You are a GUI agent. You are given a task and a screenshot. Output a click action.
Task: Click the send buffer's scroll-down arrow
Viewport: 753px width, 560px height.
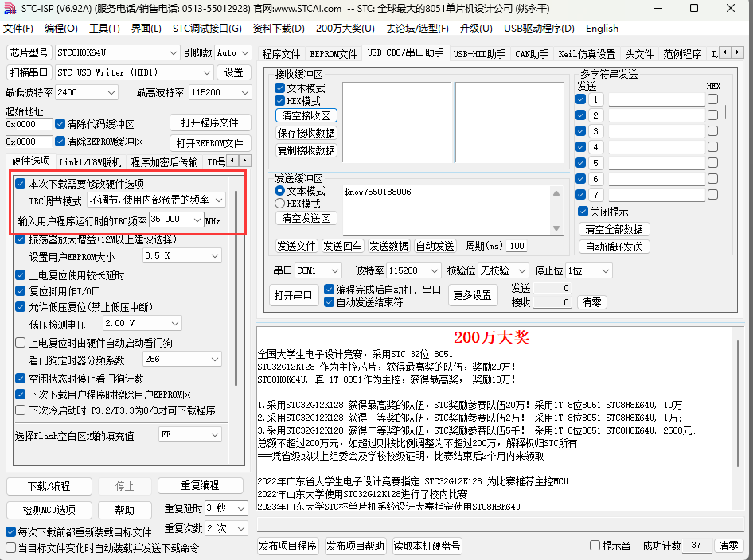click(x=556, y=228)
